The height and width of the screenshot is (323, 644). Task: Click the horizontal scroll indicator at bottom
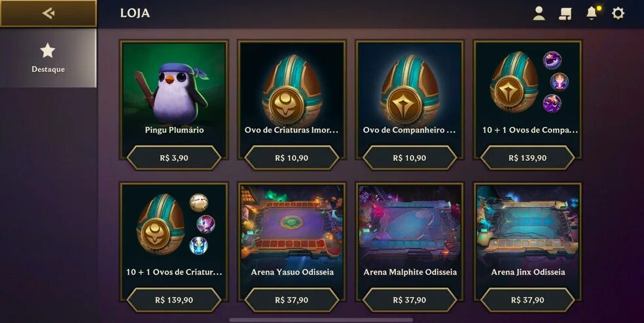pyautogui.click(x=321, y=320)
